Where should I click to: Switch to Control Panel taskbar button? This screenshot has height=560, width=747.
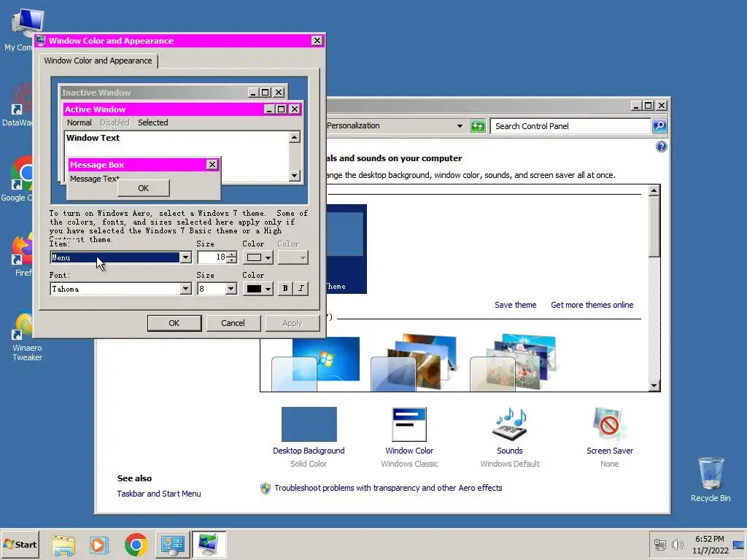tap(172, 544)
